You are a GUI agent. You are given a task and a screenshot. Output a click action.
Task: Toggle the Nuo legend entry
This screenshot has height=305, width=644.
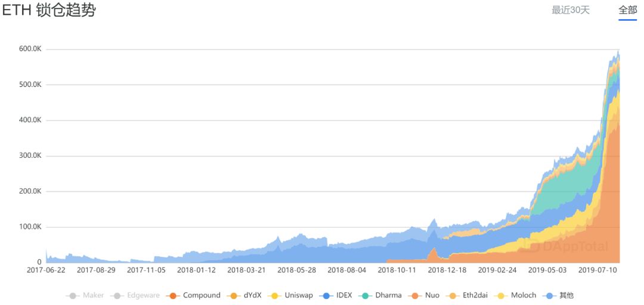coord(423,295)
